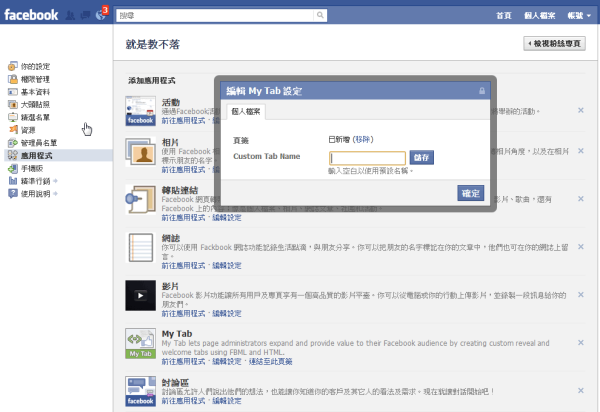Remove the 影片 application with X
Viewport: 600px width, 412px height.
pyautogui.click(x=580, y=295)
